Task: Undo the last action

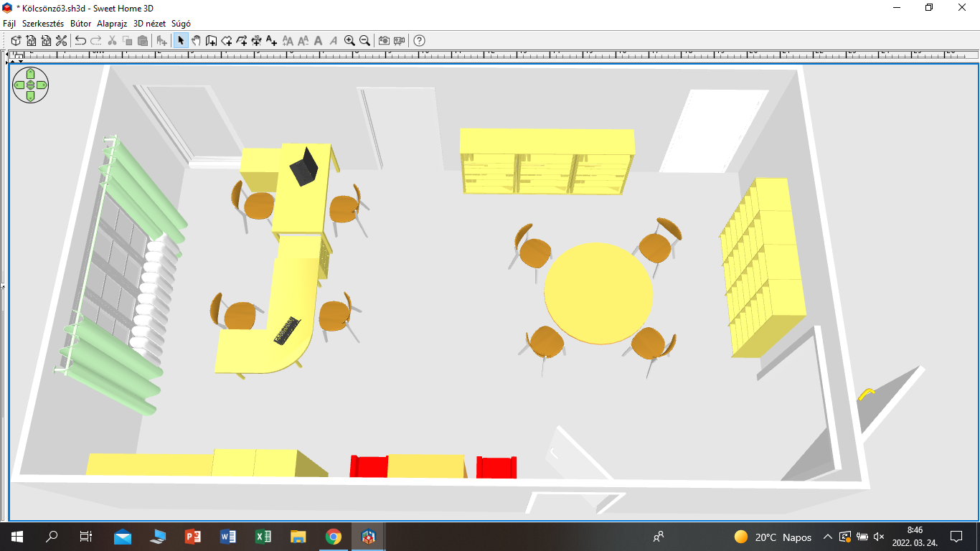Action: pos(80,41)
